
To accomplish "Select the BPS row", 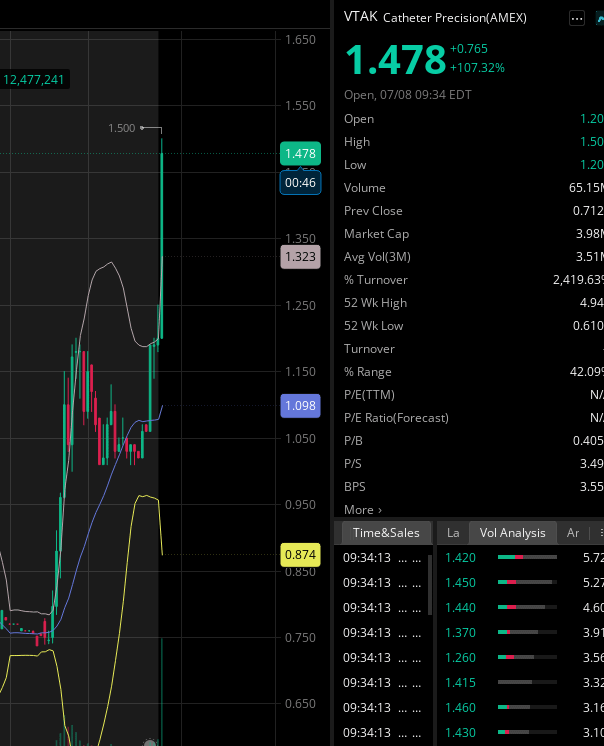I will (x=474, y=487).
